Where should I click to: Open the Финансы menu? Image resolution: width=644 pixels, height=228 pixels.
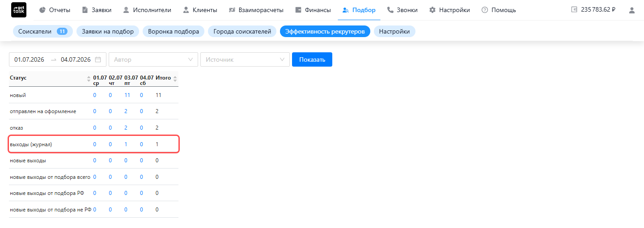pos(314,10)
